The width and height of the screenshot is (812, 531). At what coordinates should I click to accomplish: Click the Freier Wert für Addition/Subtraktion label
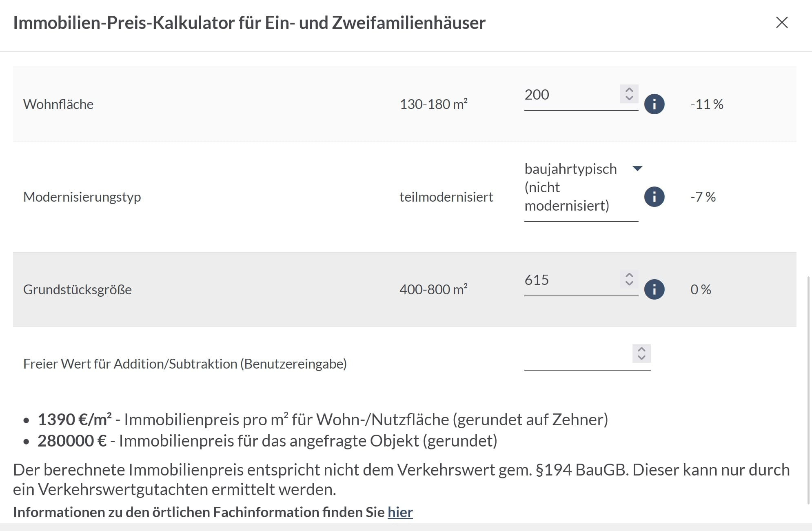point(185,364)
